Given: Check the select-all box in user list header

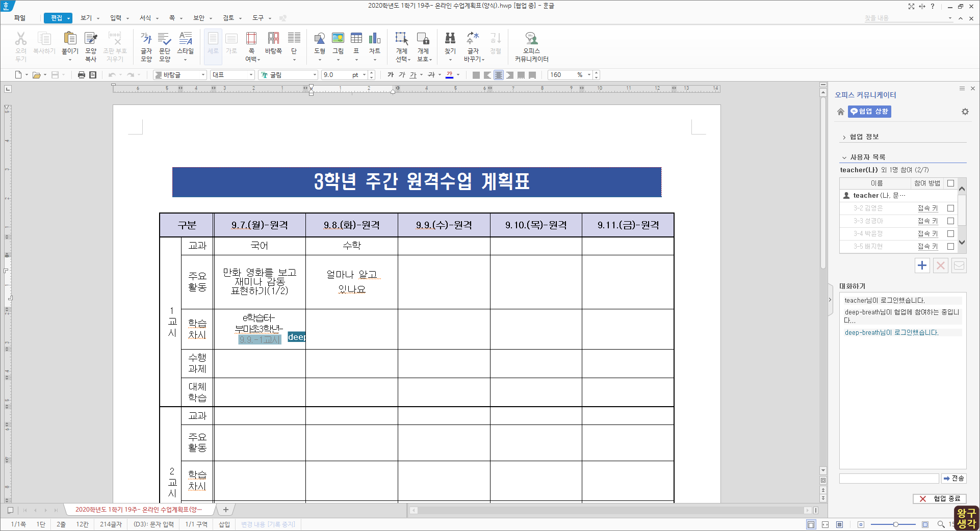Looking at the screenshot, I should [950, 183].
